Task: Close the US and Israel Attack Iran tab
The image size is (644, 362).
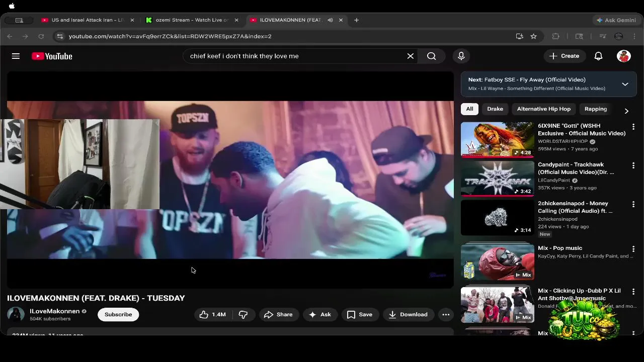Action: coord(132,20)
